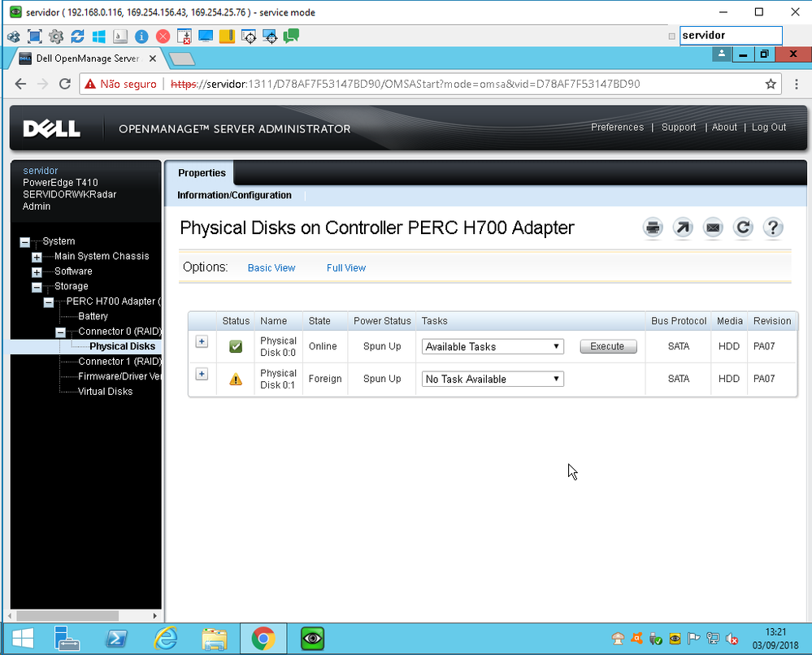Collapse the System tree node
Image resolution: width=812 pixels, height=655 pixels.
click(x=25, y=242)
